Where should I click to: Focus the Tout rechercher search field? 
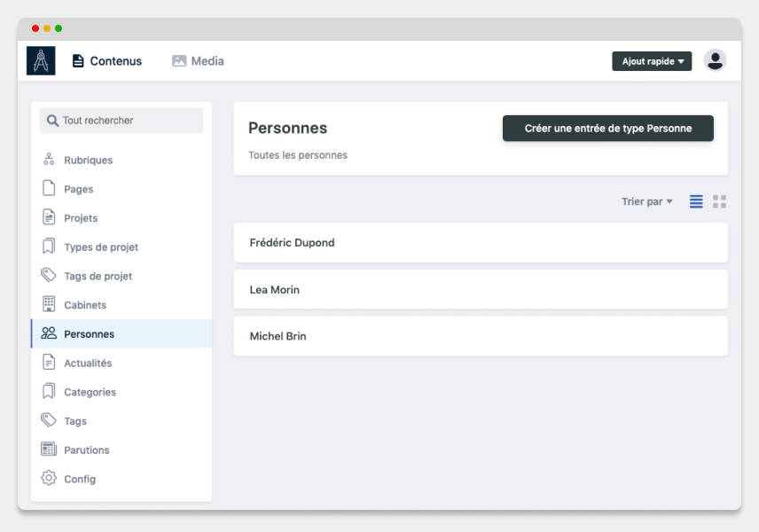121,120
